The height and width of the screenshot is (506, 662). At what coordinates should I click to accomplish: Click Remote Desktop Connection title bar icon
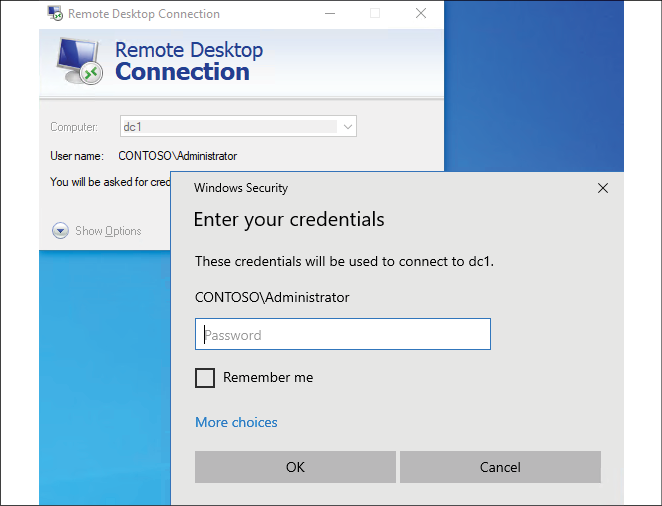tap(55, 13)
